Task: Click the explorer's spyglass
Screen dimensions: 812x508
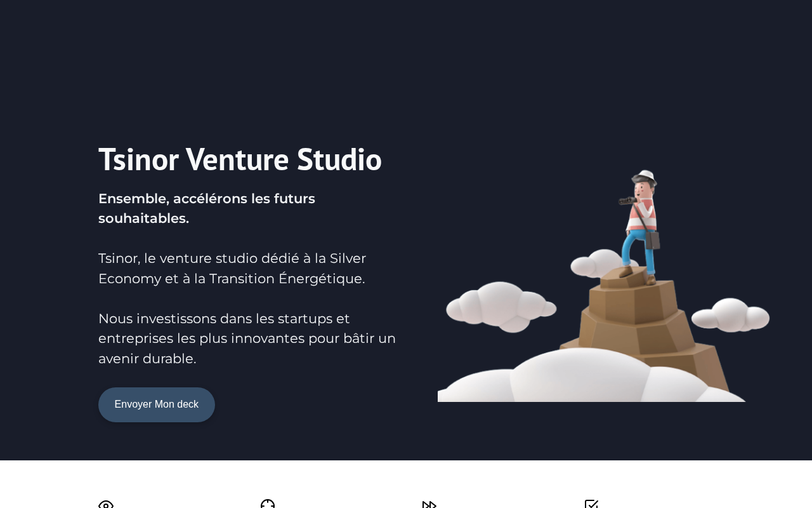Action: 627,201
